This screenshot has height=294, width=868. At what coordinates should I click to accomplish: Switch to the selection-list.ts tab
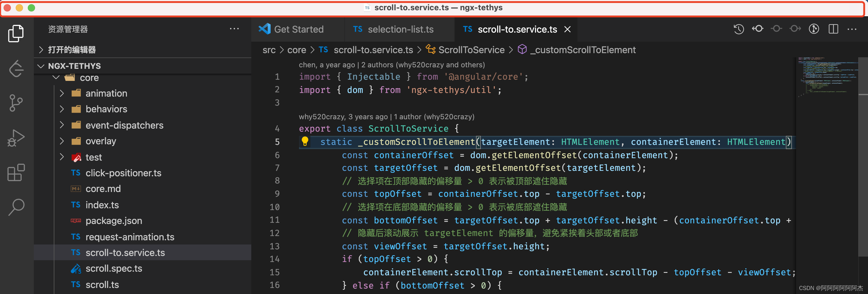pyautogui.click(x=399, y=29)
